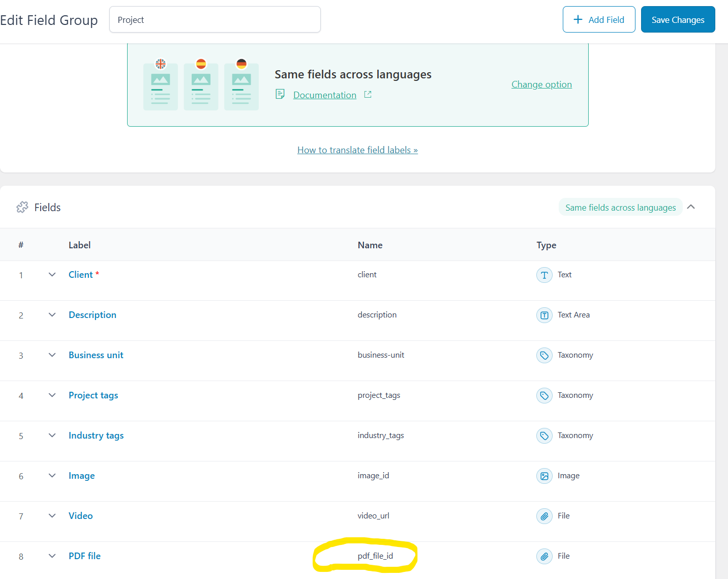Click the File paperclip icon for PDF file
The height and width of the screenshot is (579, 728).
544,556
